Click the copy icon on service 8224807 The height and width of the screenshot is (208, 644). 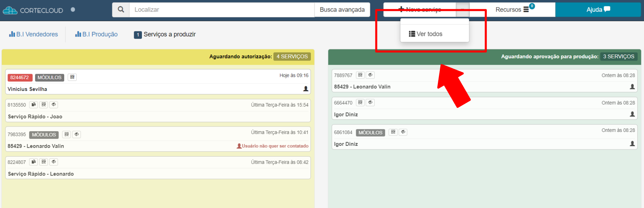click(33, 162)
